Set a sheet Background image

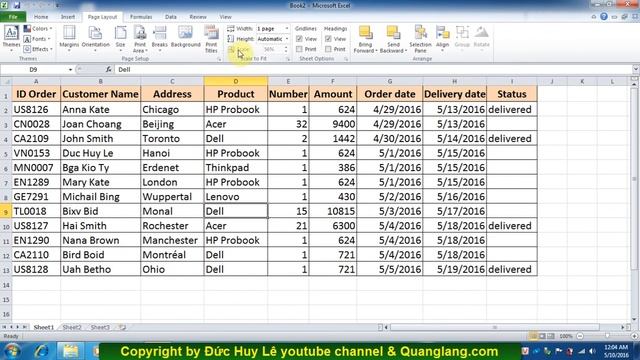[186, 37]
